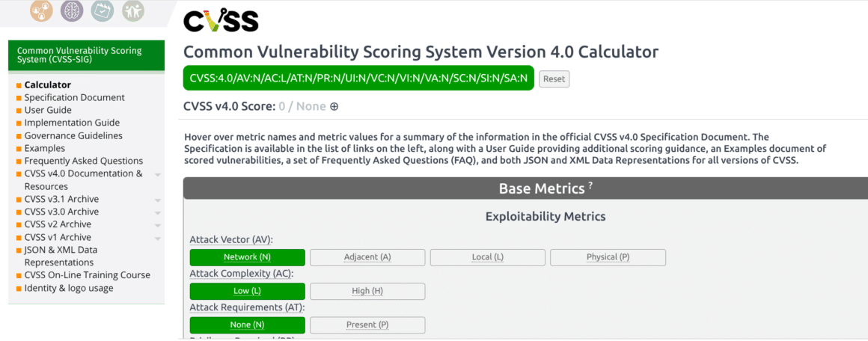Select Physical (P) attack vector

point(608,257)
